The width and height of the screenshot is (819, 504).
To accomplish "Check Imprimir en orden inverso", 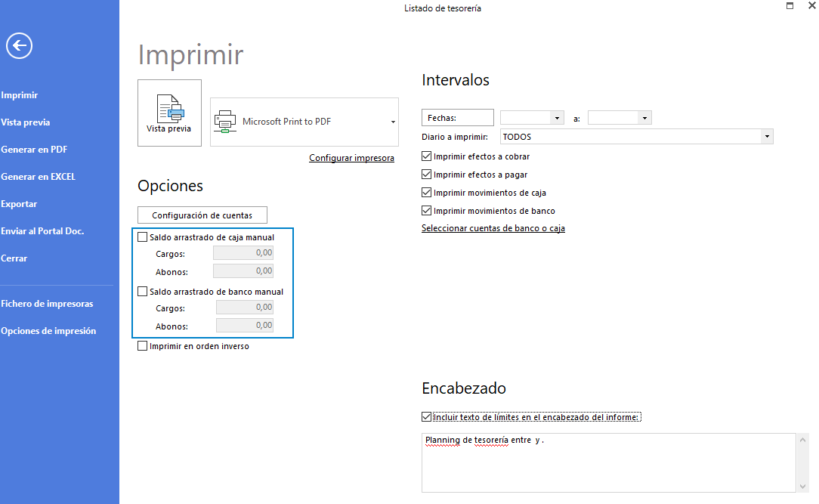I will coord(143,346).
